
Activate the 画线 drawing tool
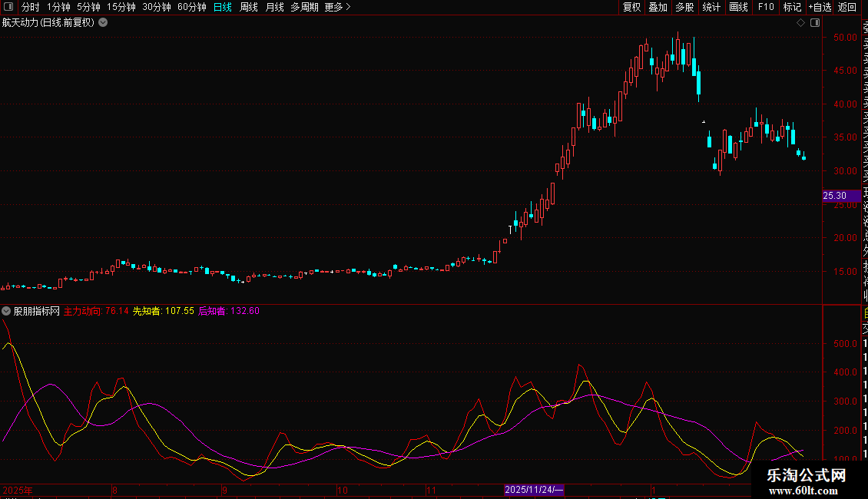(738, 7)
